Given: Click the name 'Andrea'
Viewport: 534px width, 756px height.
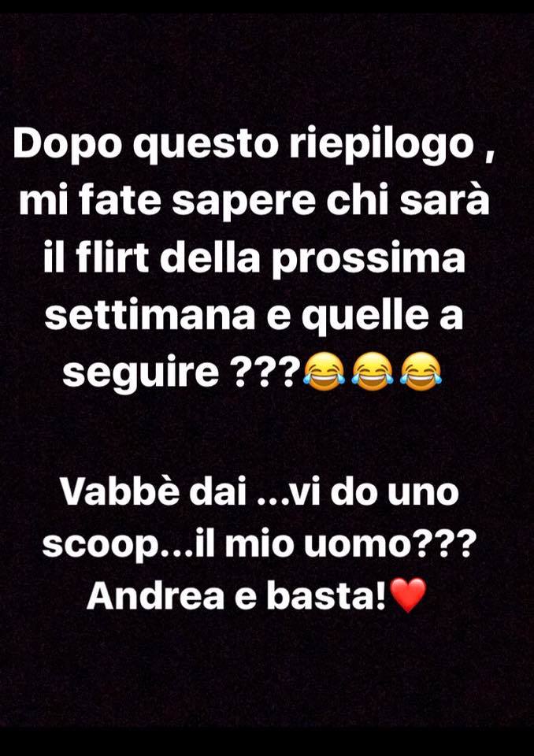Looking at the screenshot, I should coord(155,595).
